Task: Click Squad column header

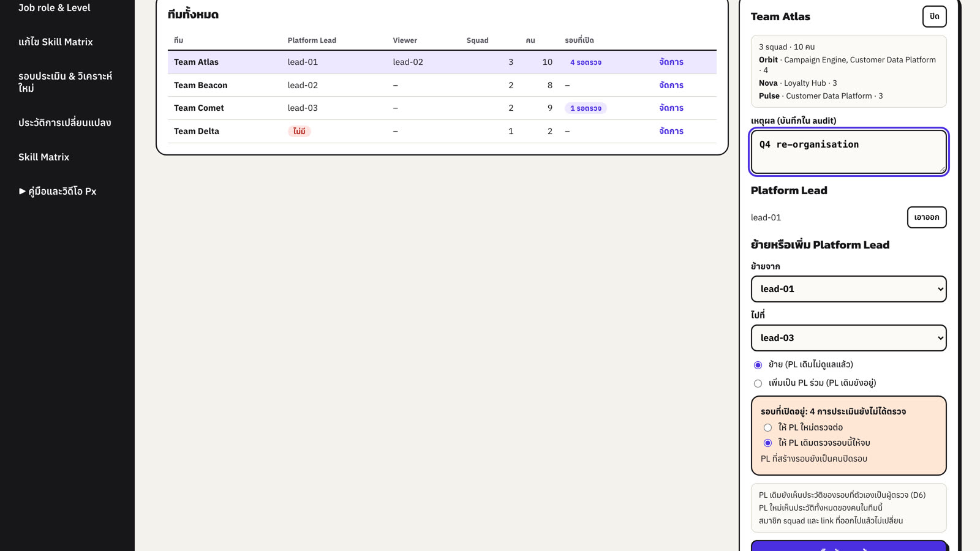Action: click(477, 40)
